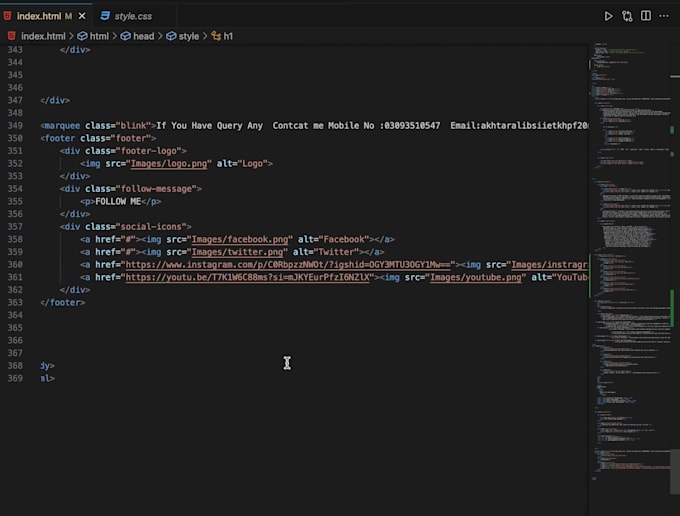Click the h1 breadcrumb segment

pos(228,36)
